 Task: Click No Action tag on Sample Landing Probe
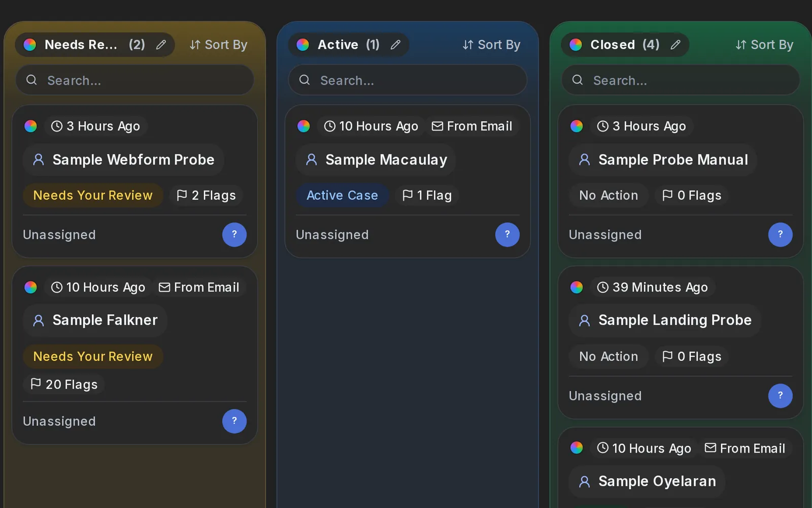pos(608,357)
